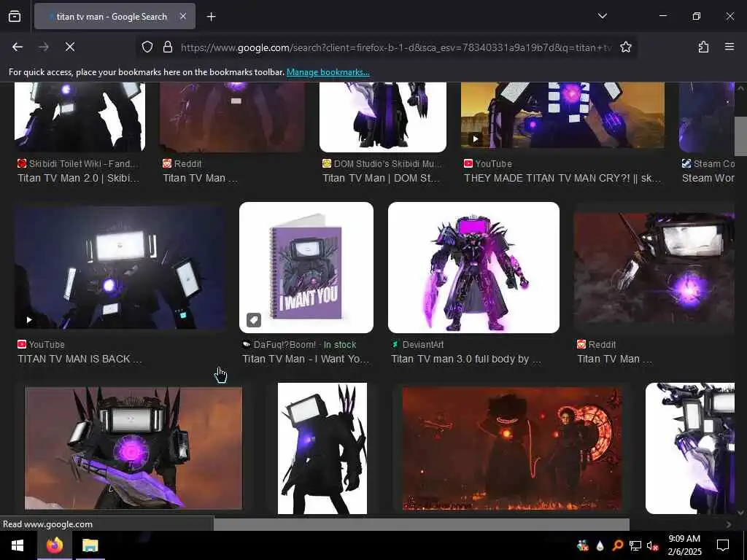The width and height of the screenshot is (747, 560).
Task: Click the Steam source label
Action: pyautogui.click(x=713, y=164)
